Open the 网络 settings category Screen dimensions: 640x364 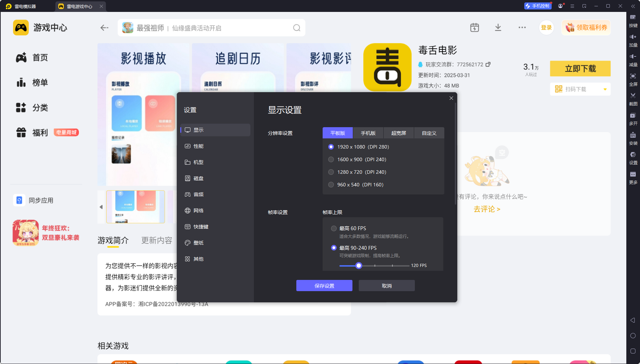pyautogui.click(x=215, y=211)
